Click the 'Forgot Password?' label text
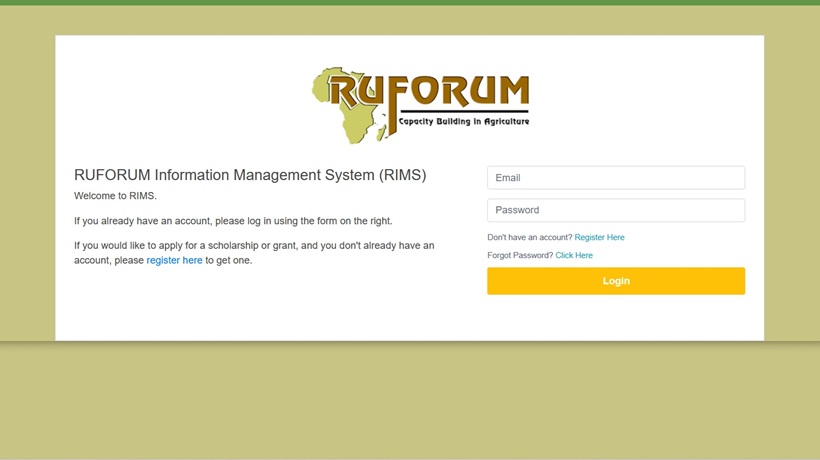This screenshot has width=820, height=460. coord(520,256)
